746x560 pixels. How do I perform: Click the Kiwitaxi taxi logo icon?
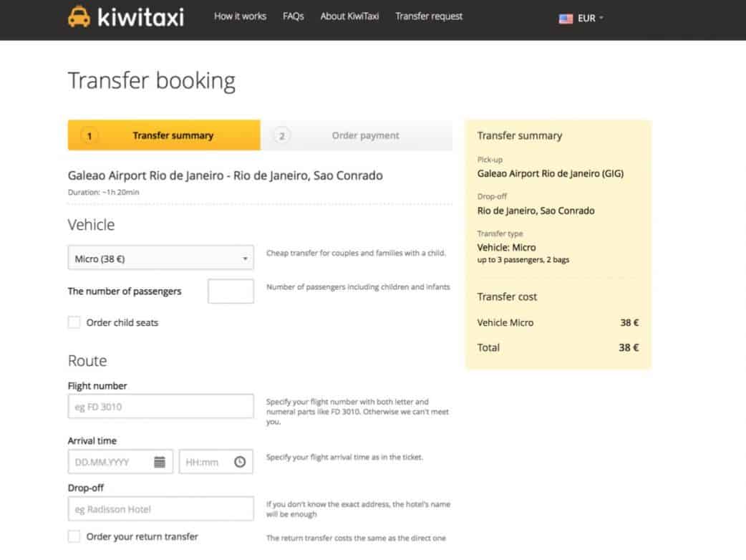[79, 16]
